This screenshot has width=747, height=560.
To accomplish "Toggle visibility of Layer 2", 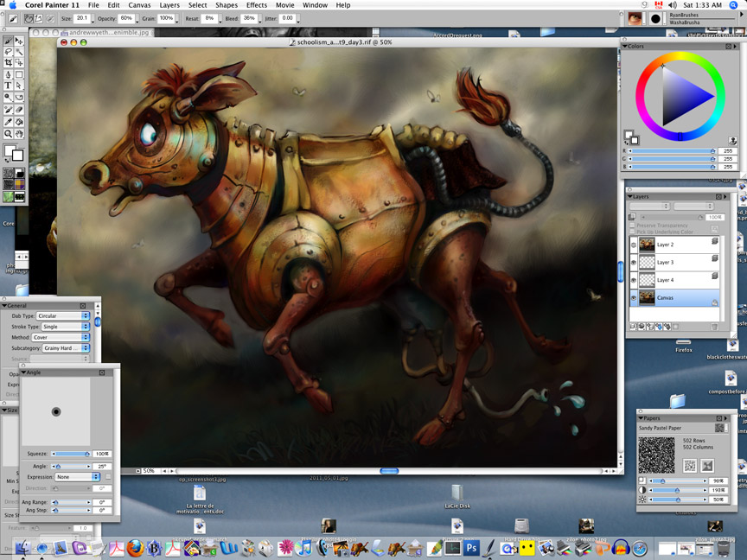I will pos(633,245).
